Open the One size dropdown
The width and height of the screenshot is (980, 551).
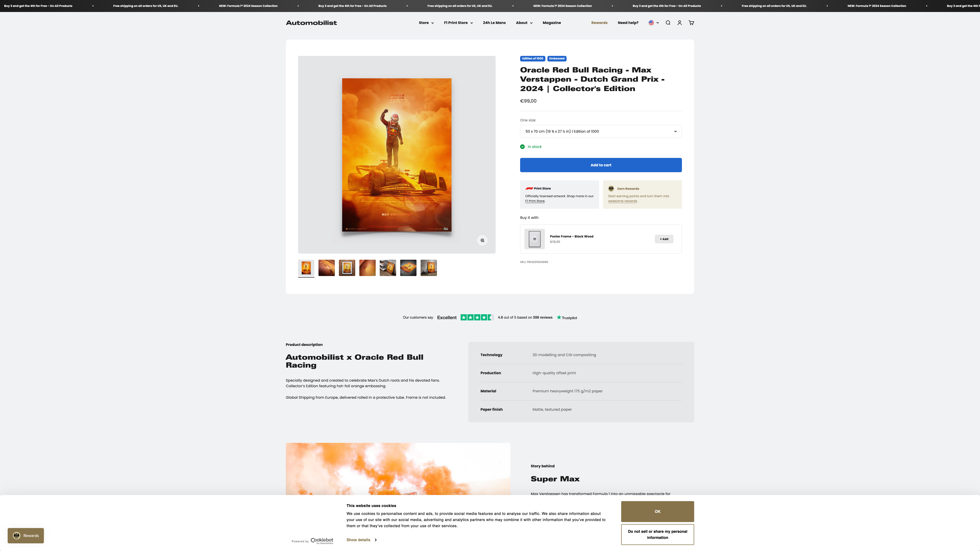[x=601, y=132]
